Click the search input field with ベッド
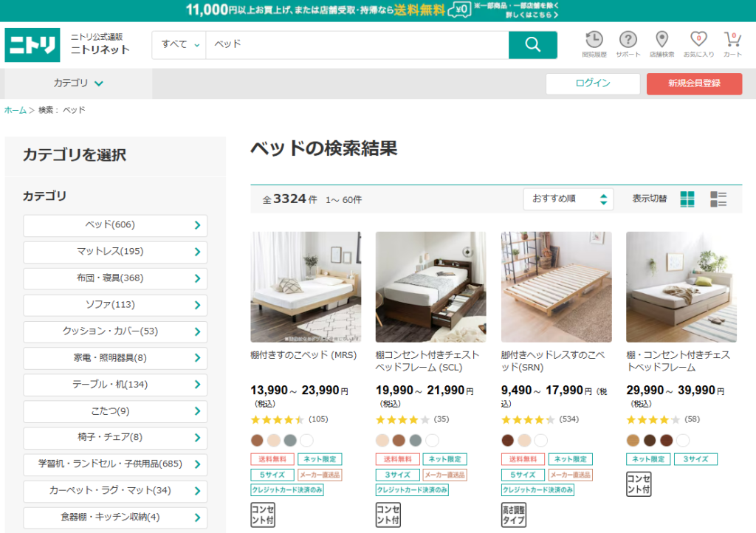Image resolution: width=756 pixels, height=533 pixels. point(357,45)
